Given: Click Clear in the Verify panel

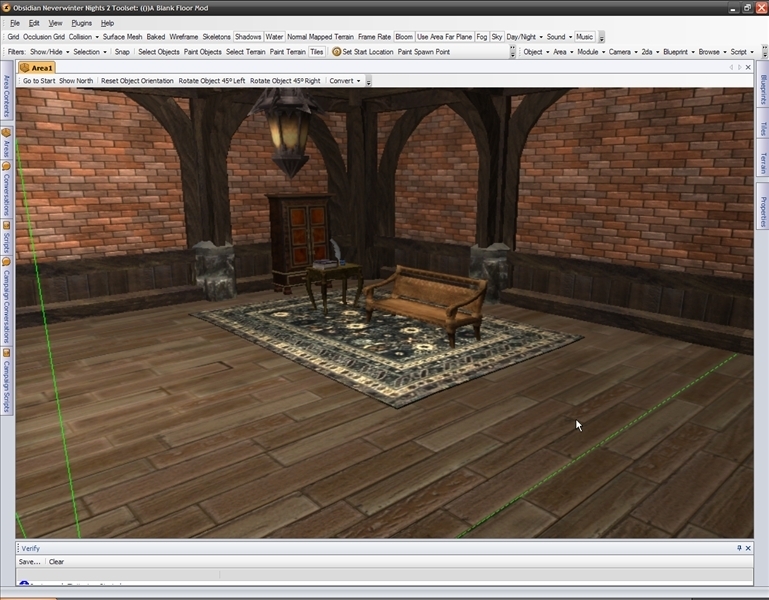Looking at the screenshot, I should pos(57,562).
